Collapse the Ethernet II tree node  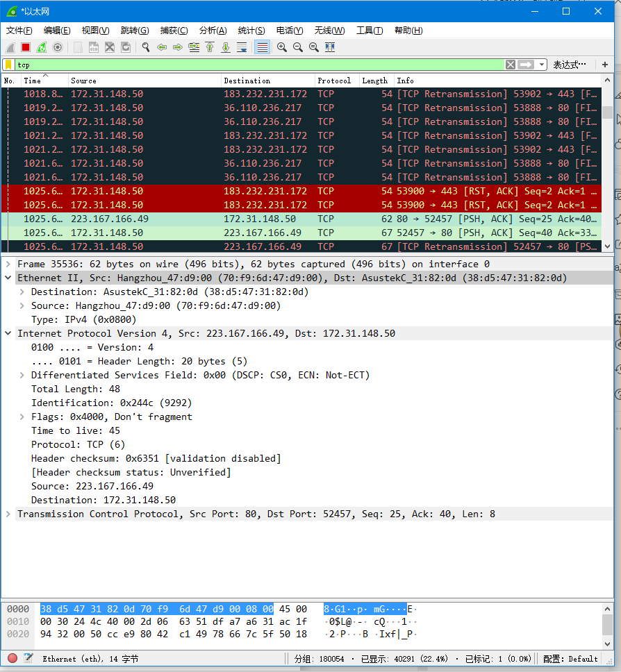click(8, 278)
